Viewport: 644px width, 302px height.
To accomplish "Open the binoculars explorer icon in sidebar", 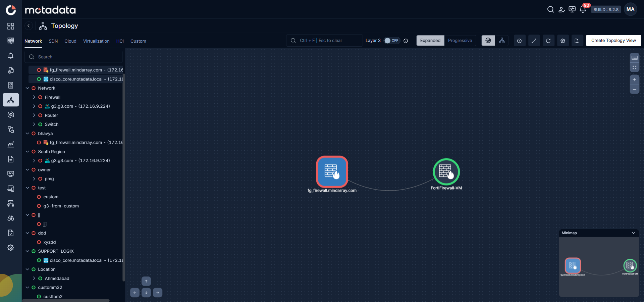I will (11, 218).
